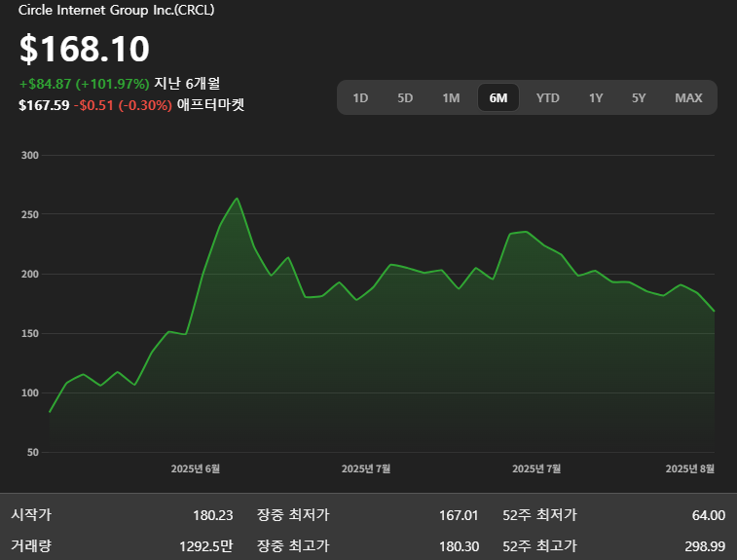Click the -$0.51 (-0.30%) change text

pos(123,105)
